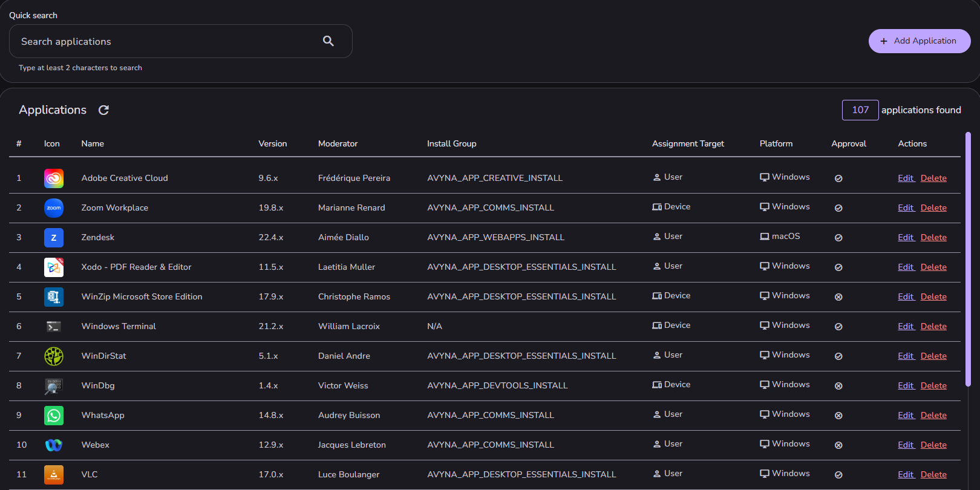The width and height of the screenshot is (980, 490).
Task: Click the rejected approval icon for WhatsApp
Action: [838, 416]
